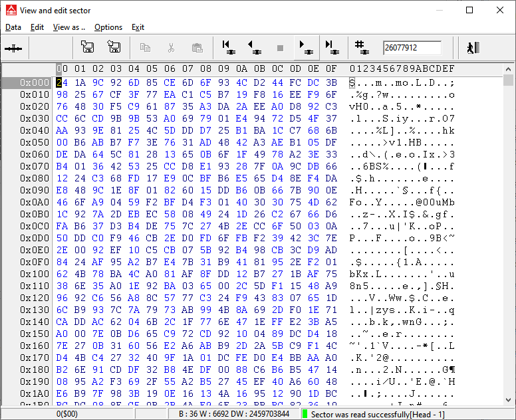Click ASCII text 'Fo..Y.....@00uMb'
The width and height of the screenshot is (516, 420).
[x=402, y=202]
